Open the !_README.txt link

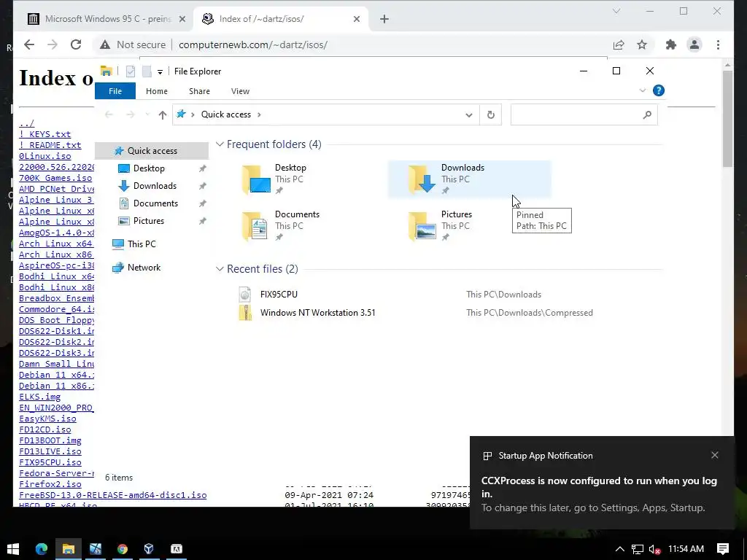50,145
